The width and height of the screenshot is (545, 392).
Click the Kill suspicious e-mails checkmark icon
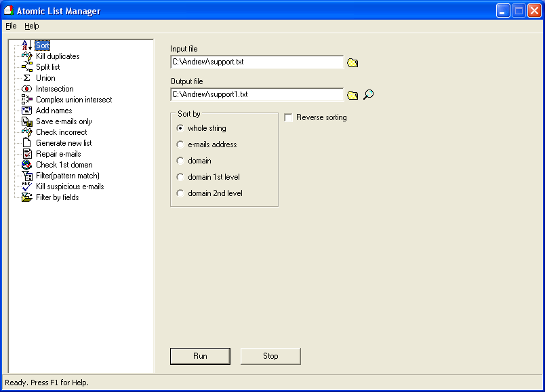[26, 187]
